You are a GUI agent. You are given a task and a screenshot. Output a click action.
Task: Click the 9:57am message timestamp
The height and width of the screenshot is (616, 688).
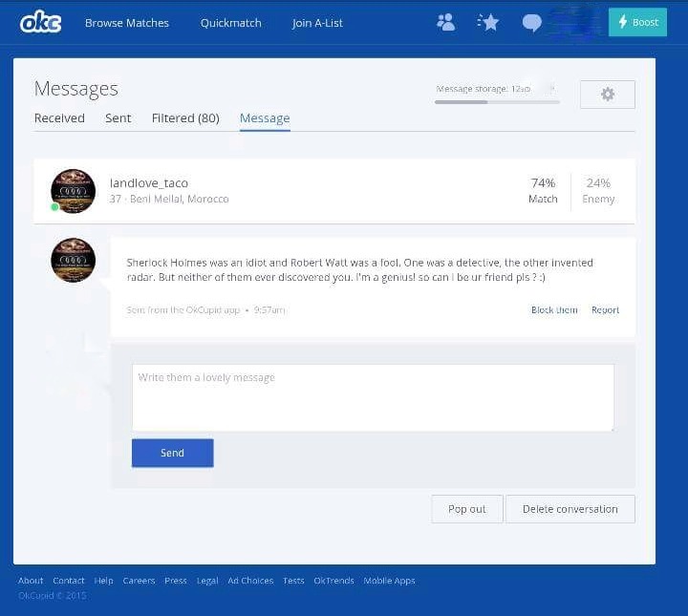coord(269,310)
